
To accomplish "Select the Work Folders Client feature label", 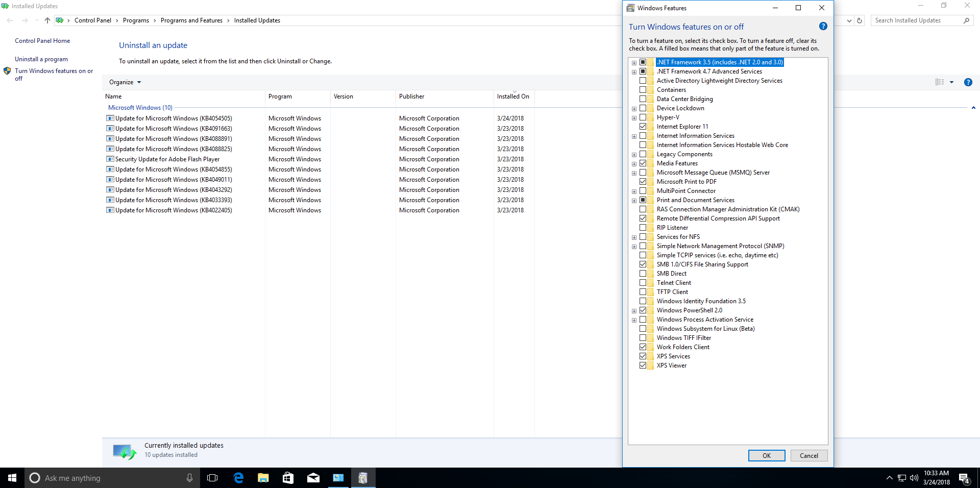I will tap(683, 347).
